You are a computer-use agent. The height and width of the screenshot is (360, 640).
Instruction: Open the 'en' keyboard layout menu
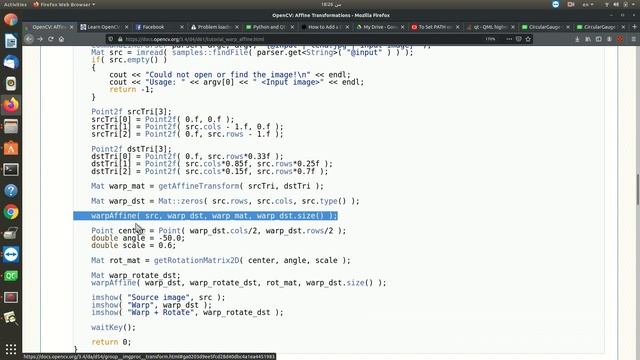pos(588,4)
